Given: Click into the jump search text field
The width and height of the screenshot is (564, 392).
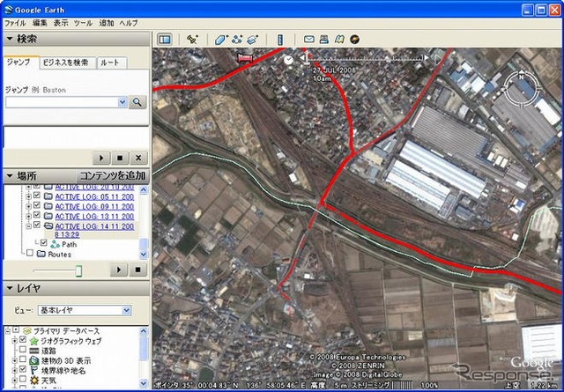Looking at the screenshot, I should 62,102.
